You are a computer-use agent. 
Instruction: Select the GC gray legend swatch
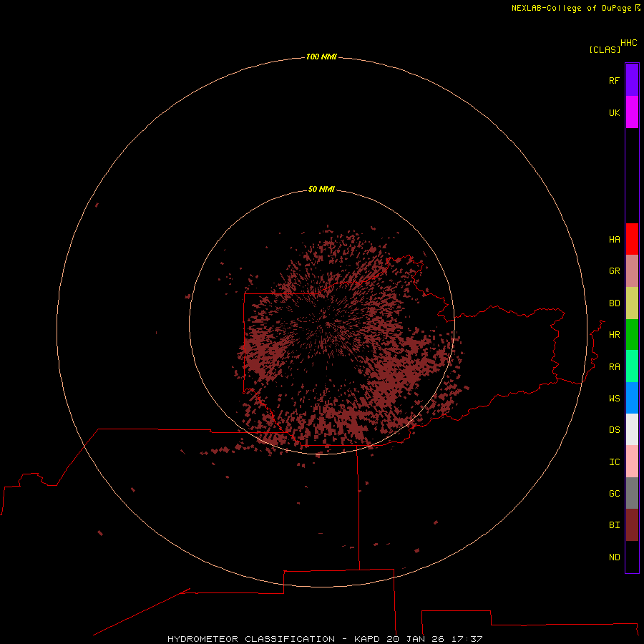click(x=632, y=493)
